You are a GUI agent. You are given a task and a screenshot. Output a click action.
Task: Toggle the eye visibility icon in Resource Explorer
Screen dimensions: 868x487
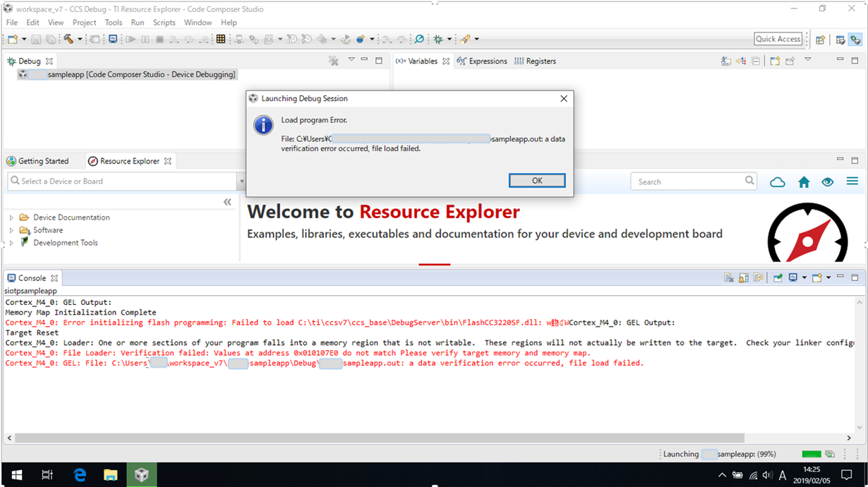(828, 181)
